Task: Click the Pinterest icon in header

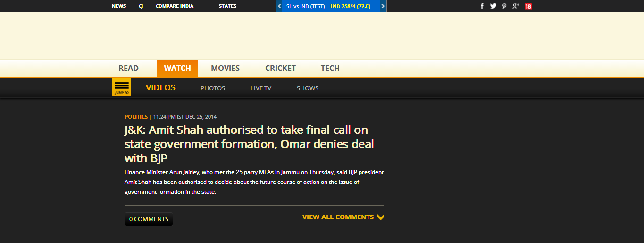Action: [x=504, y=6]
